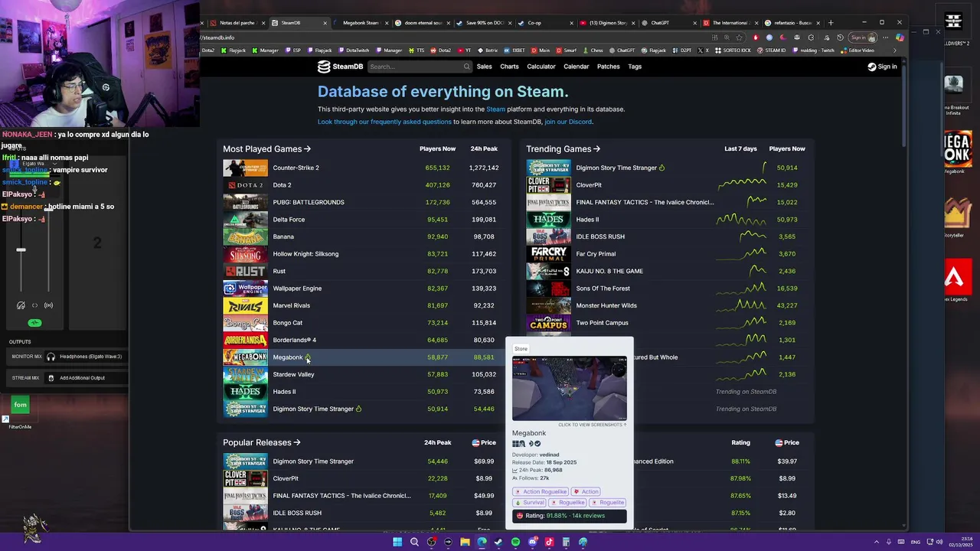Click the Action Roguelike tag in popup
Image resolution: width=980 pixels, height=551 pixels.
click(541, 492)
